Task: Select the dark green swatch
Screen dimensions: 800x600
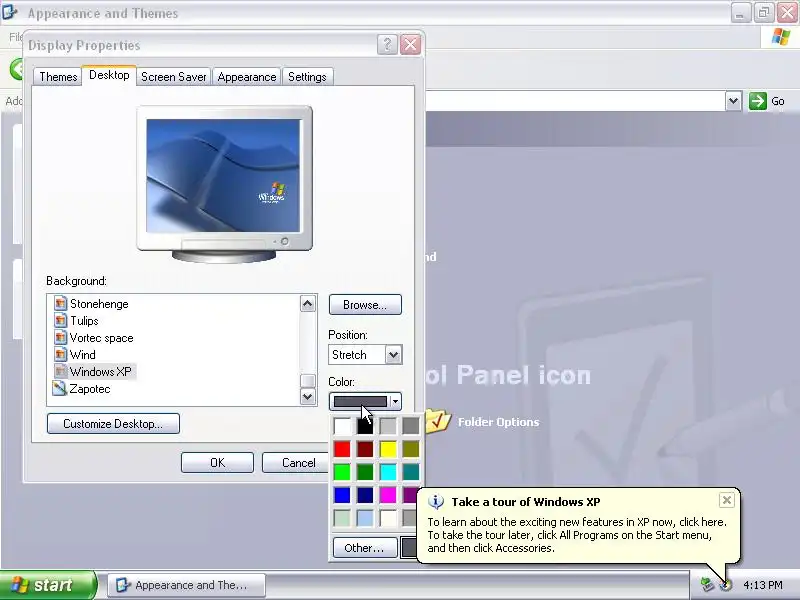Action: point(365,472)
